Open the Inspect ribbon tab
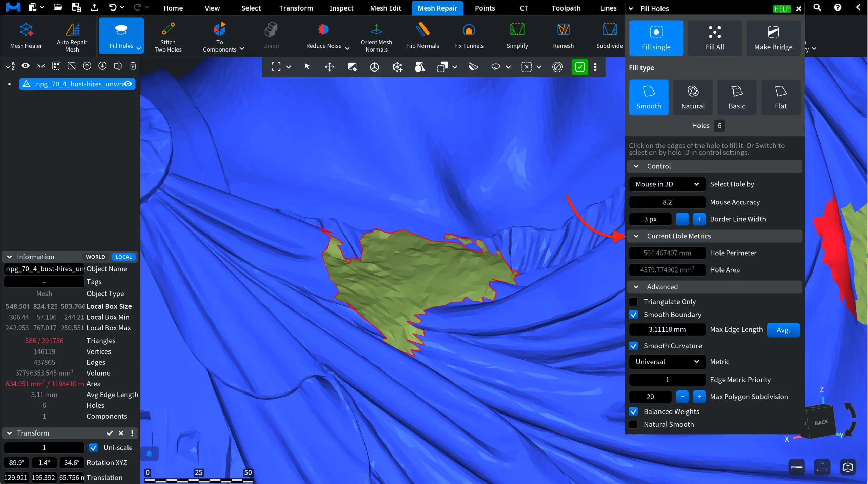This screenshot has height=484, width=868. pyautogui.click(x=341, y=8)
